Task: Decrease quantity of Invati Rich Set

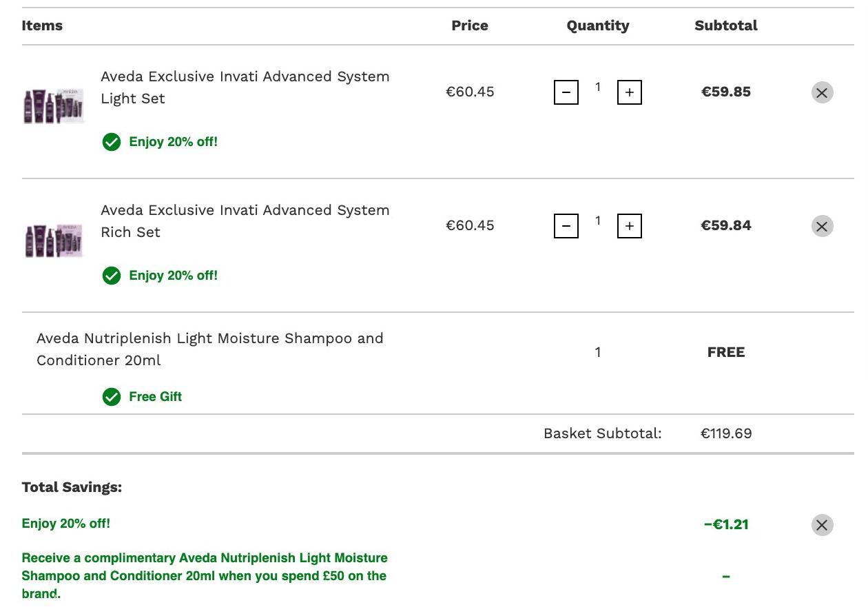Action: click(x=566, y=226)
